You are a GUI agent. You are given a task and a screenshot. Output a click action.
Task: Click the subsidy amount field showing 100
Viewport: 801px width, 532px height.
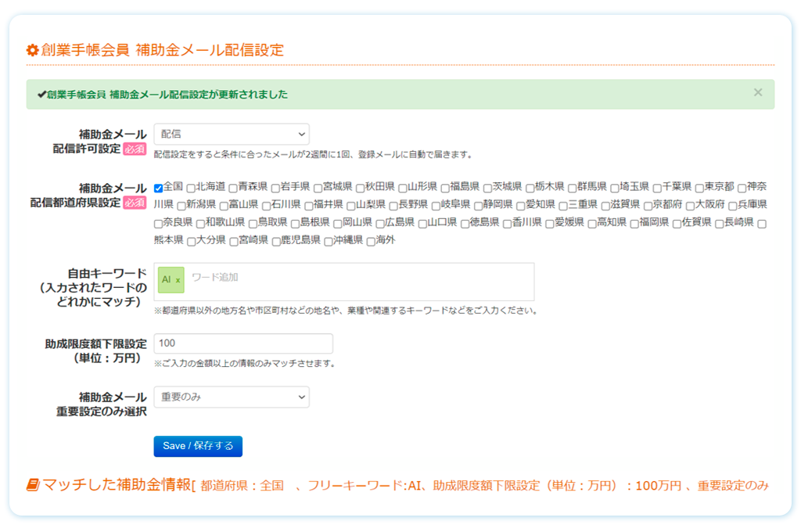click(242, 343)
